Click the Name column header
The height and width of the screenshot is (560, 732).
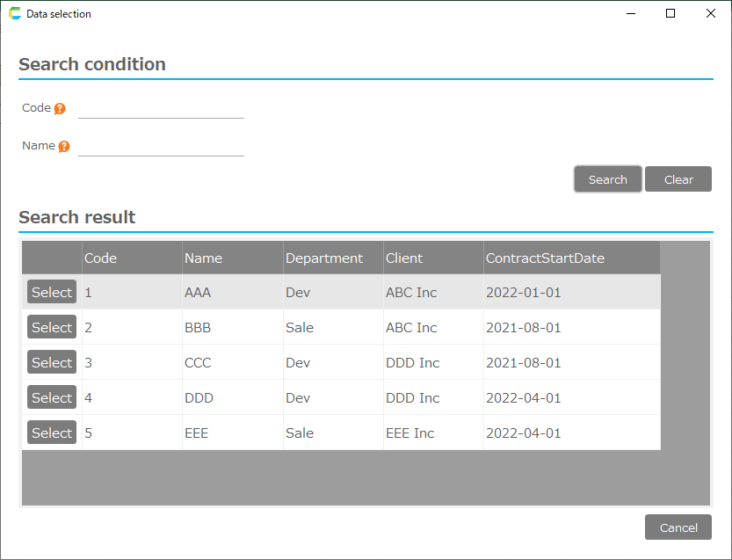click(203, 258)
